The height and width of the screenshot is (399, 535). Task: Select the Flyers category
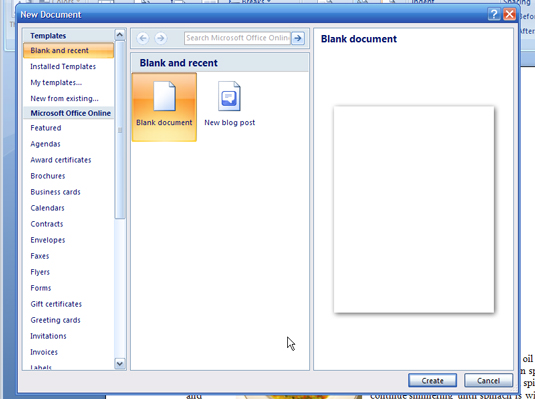[x=68, y=272]
